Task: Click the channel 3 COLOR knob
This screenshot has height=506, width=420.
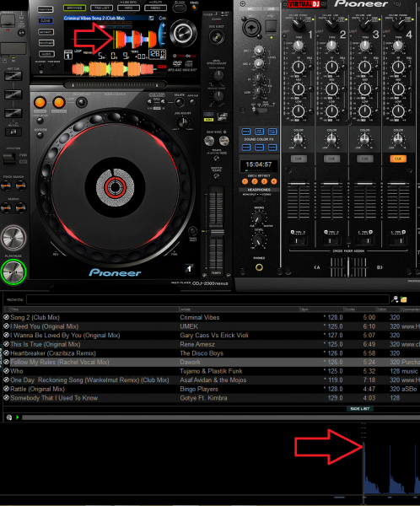Action: point(365,139)
